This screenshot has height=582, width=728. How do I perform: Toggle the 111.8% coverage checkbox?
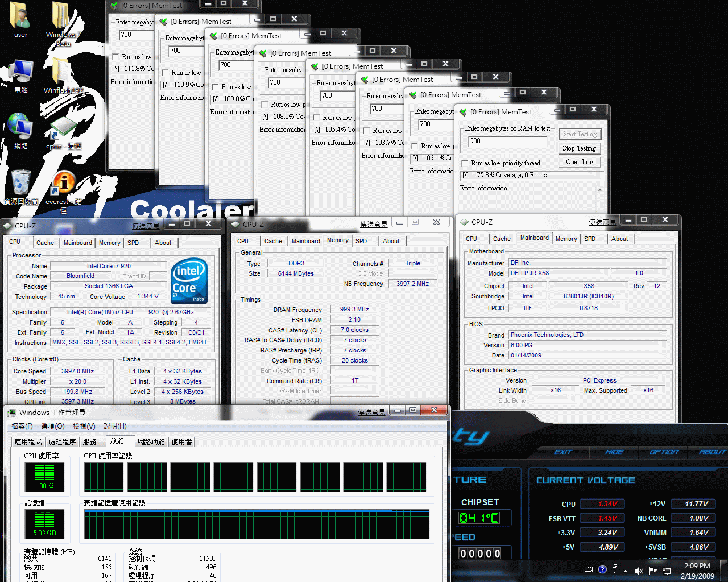pyautogui.click(x=117, y=69)
